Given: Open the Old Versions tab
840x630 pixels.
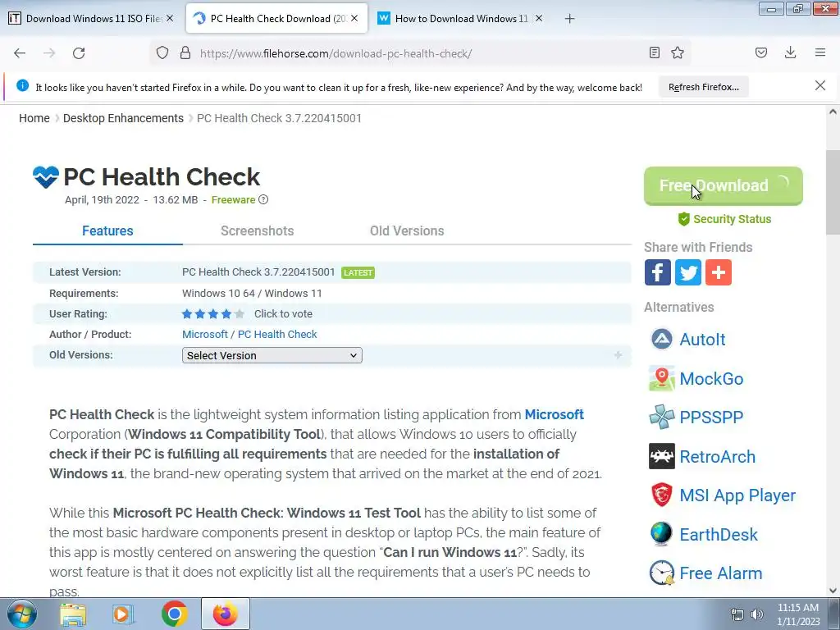Looking at the screenshot, I should (407, 231).
